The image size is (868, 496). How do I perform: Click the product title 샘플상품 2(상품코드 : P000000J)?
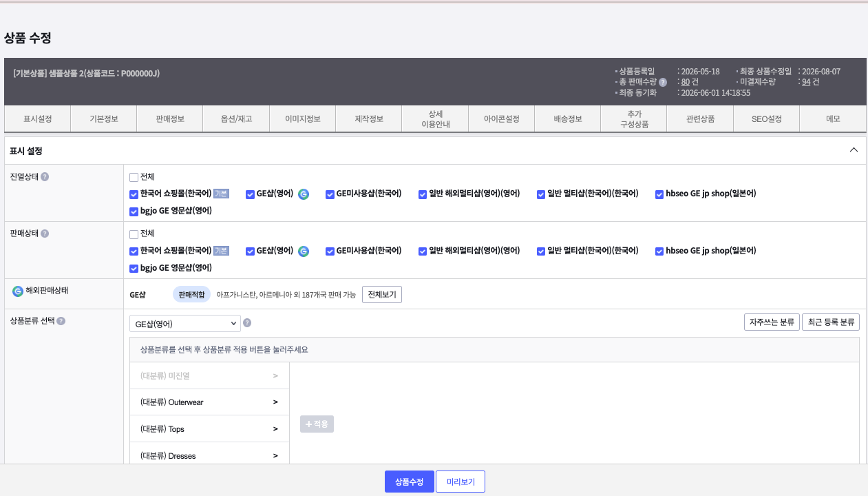click(x=104, y=72)
